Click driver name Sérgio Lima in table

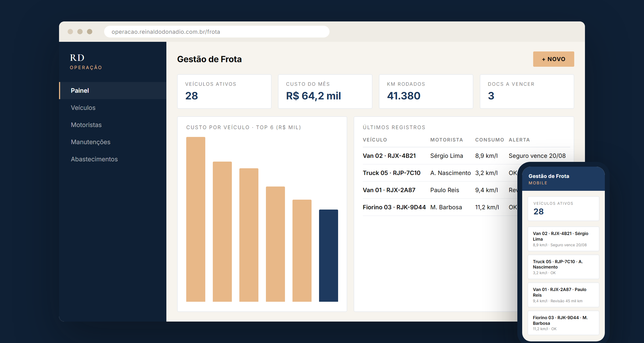(447, 156)
